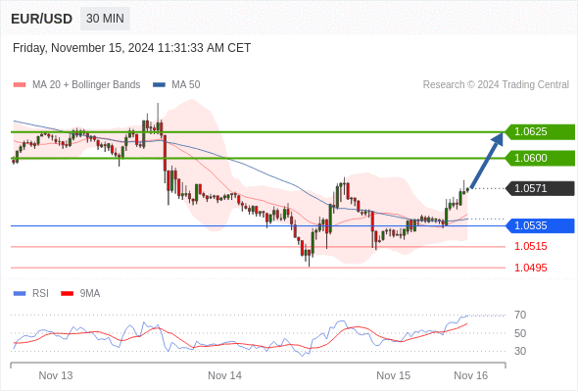The image size is (578, 392).
Task: Click the Nov 14 date marker
Action: click(225, 375)
